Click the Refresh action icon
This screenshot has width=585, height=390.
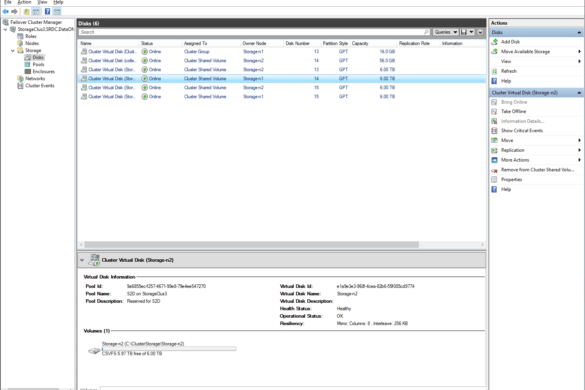(495, 71)
